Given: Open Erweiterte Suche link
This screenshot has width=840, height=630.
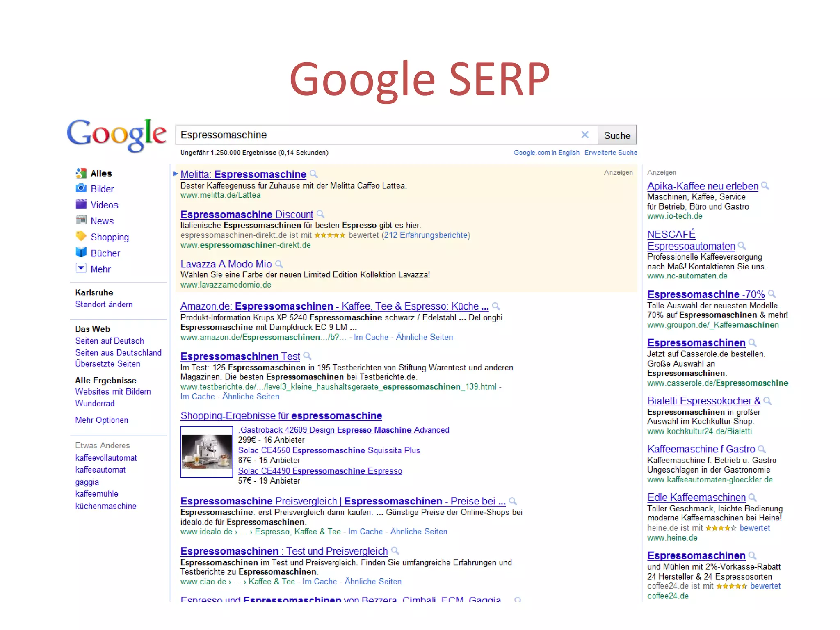Looking at the screenshot, I should [611, 152].
